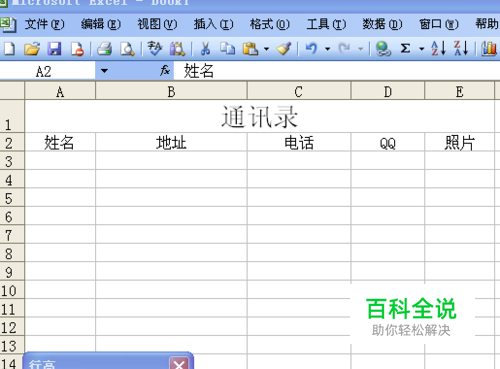This screenshot has width=500, height=369.
Task: Paste with the clipboard icon
Action: pyautogui.click(x=251, y=49)
